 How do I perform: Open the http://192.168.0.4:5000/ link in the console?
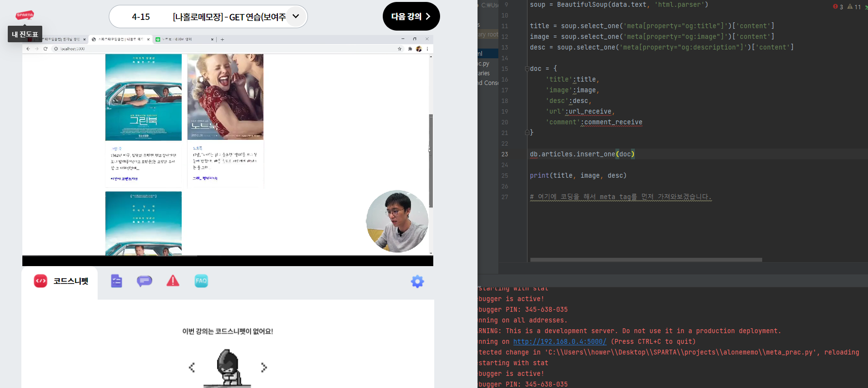coord(560,341)
